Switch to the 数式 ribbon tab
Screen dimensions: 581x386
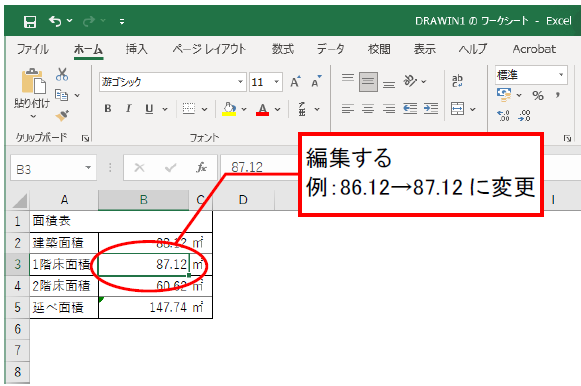283,49
